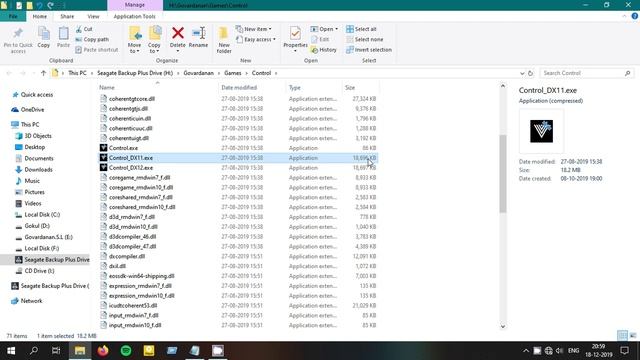Click Games in the breadcrumb path
Viewport: 640px width, 360px height.
click(x=233, y=73)
